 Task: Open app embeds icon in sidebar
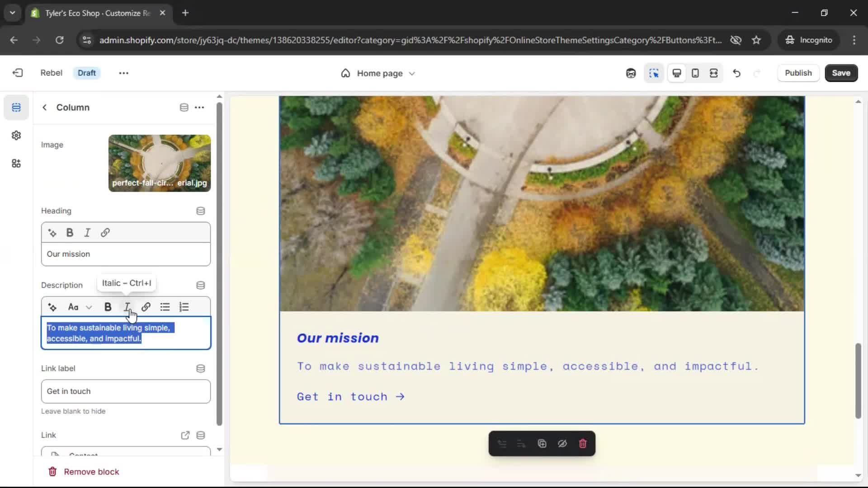coord(16,163)
